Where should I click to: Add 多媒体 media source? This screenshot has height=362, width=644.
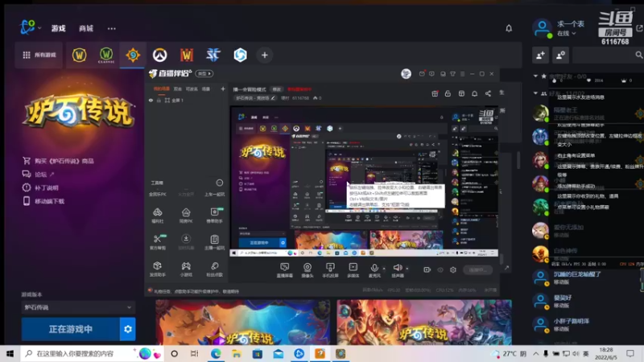pos(353,270)
